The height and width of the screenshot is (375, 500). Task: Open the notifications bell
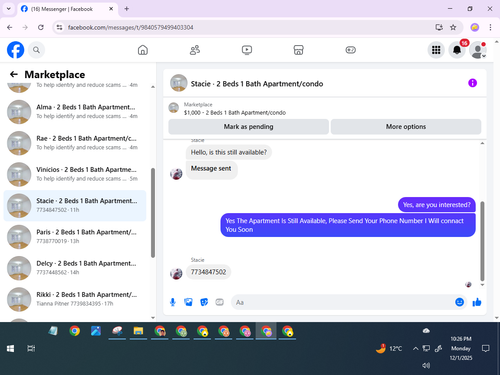pos(457,50)
